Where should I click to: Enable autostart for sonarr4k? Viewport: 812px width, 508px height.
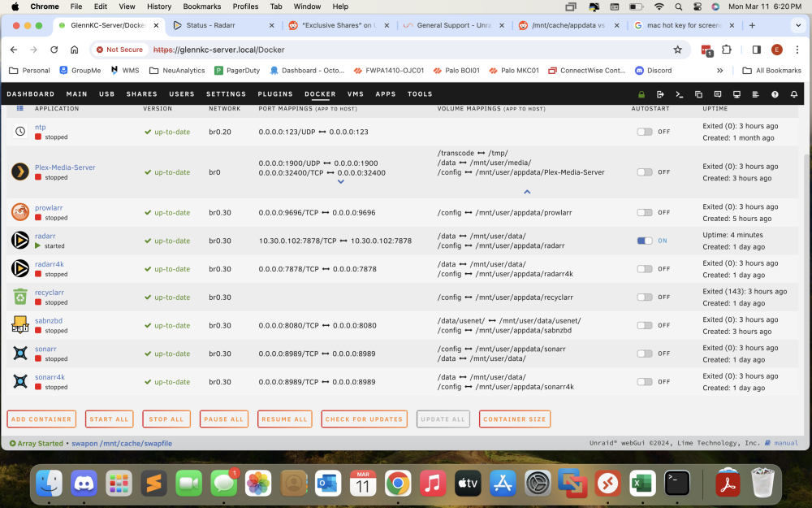645,381
